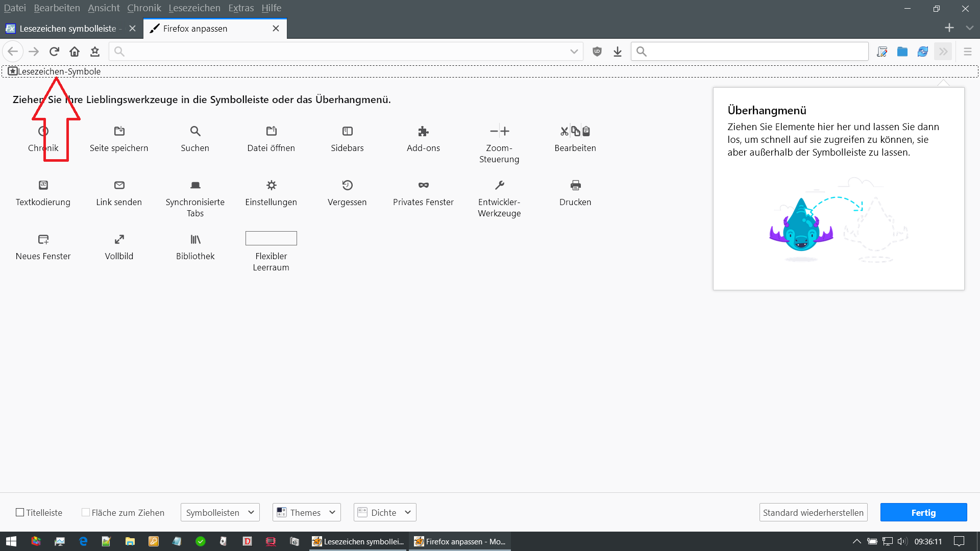Click the Vergessen icon
Image resolution: width=980 pixels, height=551 pixels.
click(347, 185)
